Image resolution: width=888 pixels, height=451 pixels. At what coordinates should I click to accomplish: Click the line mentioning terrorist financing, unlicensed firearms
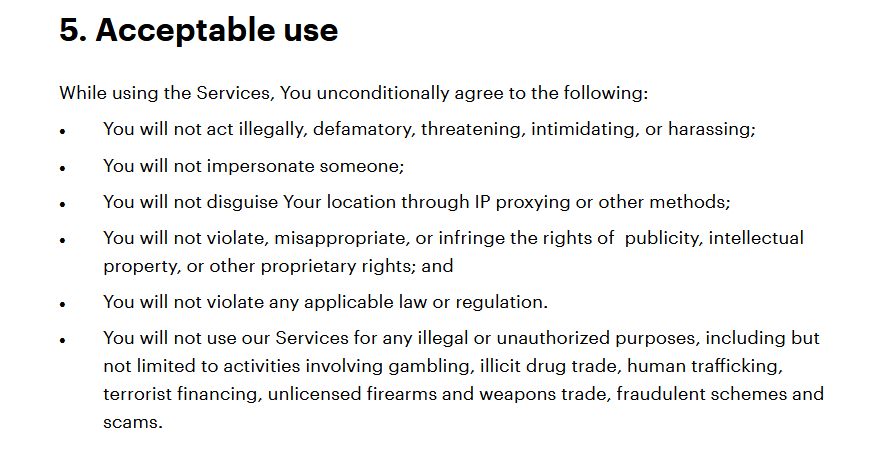(x=463, y=394)
